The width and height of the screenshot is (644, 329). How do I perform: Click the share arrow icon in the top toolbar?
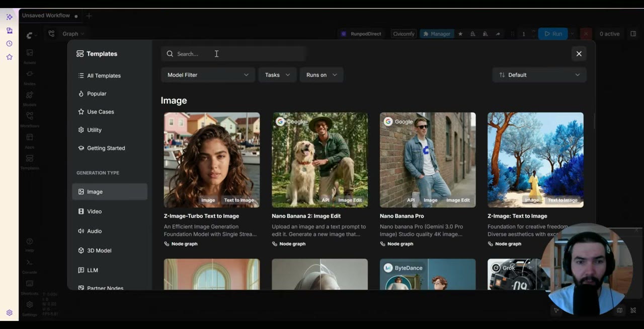(498, 34)
